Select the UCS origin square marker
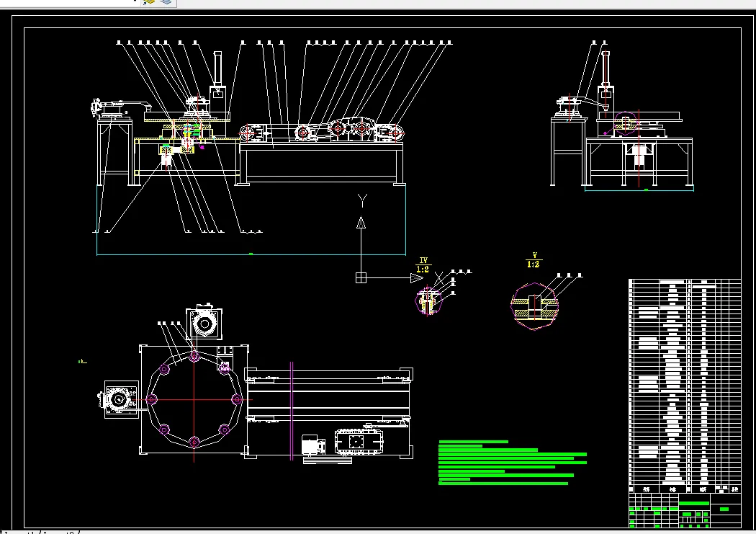This screenshot has width=756, height=534. click(x=361, y=278)
